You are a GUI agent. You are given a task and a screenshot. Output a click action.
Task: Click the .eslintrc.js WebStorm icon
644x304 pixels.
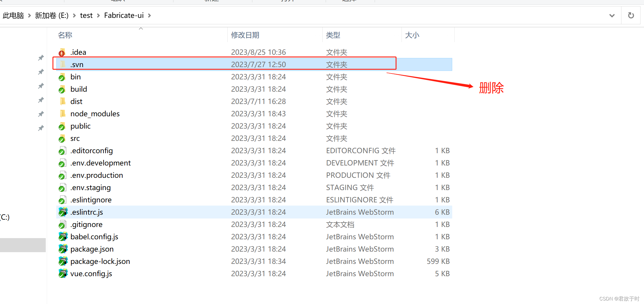coord(63,212)
